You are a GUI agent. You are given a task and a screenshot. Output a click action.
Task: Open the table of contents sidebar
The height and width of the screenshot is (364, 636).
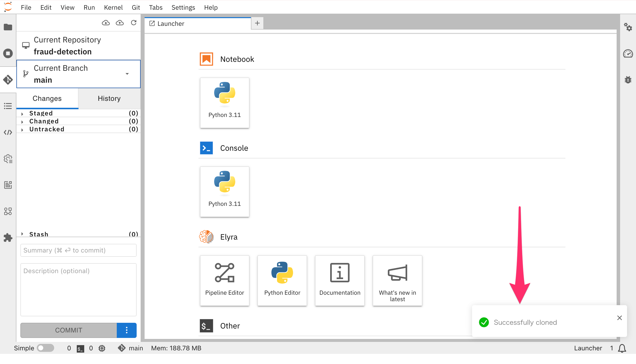point(8,106)
